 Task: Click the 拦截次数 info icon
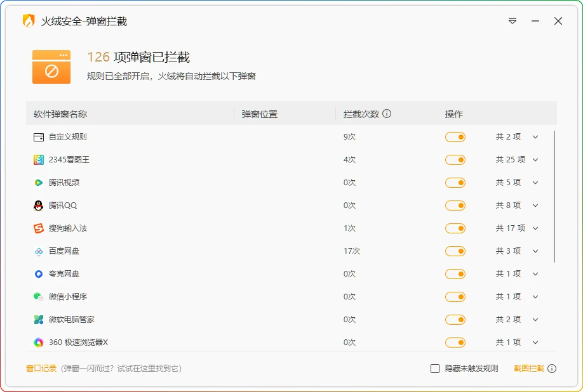(388, 114)
